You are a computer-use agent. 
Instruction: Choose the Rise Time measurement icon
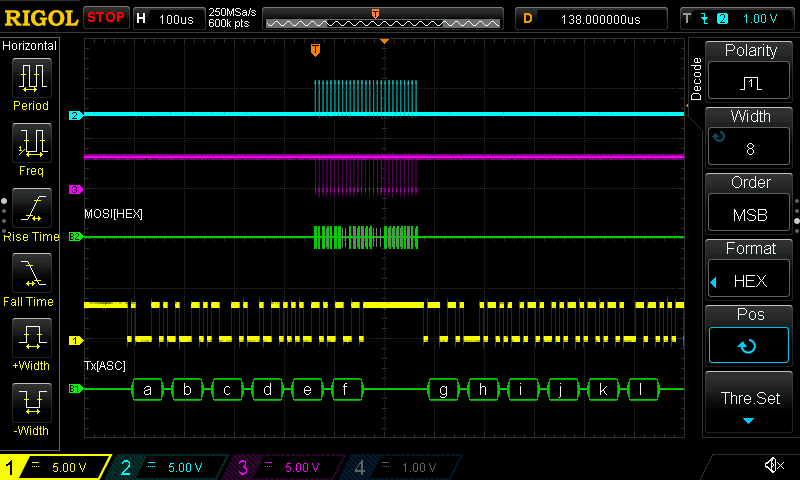click(x=30, y=207)
